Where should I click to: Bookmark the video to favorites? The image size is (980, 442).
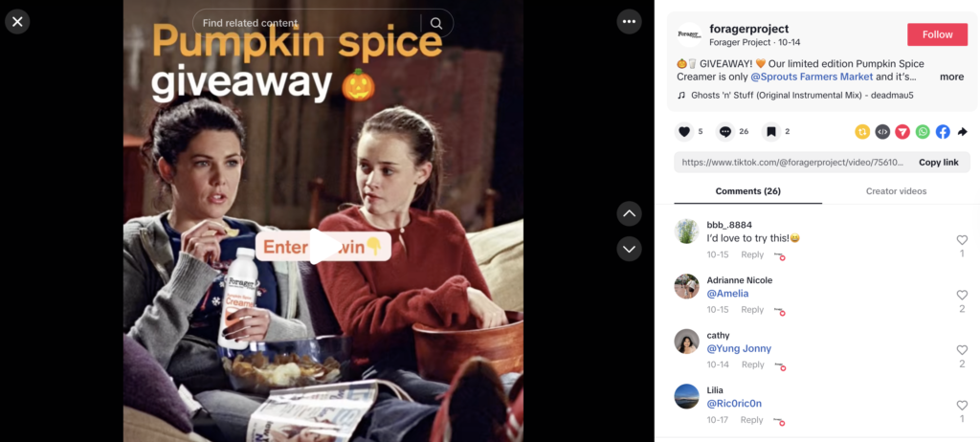[x=771, y=132]
